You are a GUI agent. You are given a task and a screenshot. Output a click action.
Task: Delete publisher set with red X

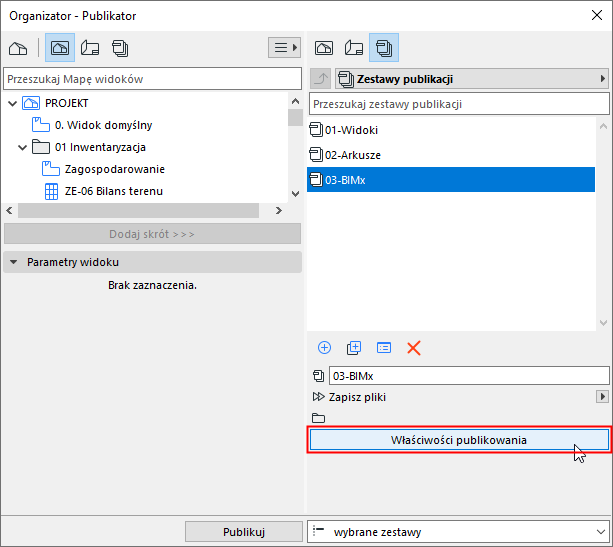[414, 348]
